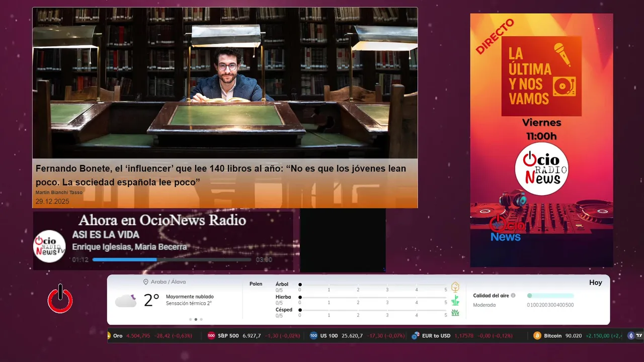Open the Bitcoin ticker entry

tap(578, 336)
